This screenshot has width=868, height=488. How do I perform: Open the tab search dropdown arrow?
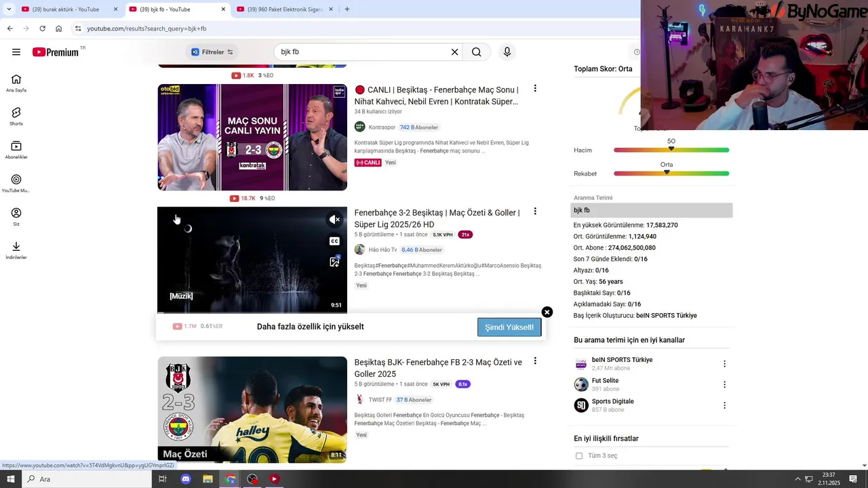(8, 9)
